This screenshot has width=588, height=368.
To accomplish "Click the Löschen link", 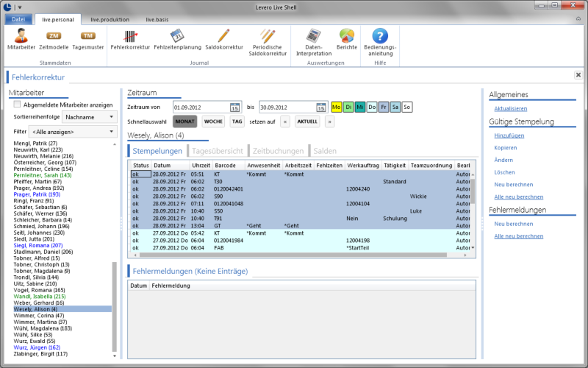I will click(504, 172).
